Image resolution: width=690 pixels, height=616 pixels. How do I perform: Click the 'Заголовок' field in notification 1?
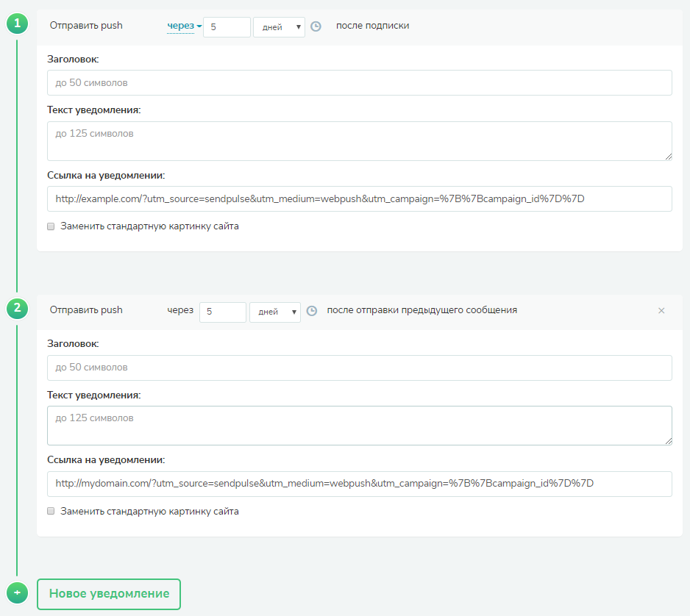360,82
